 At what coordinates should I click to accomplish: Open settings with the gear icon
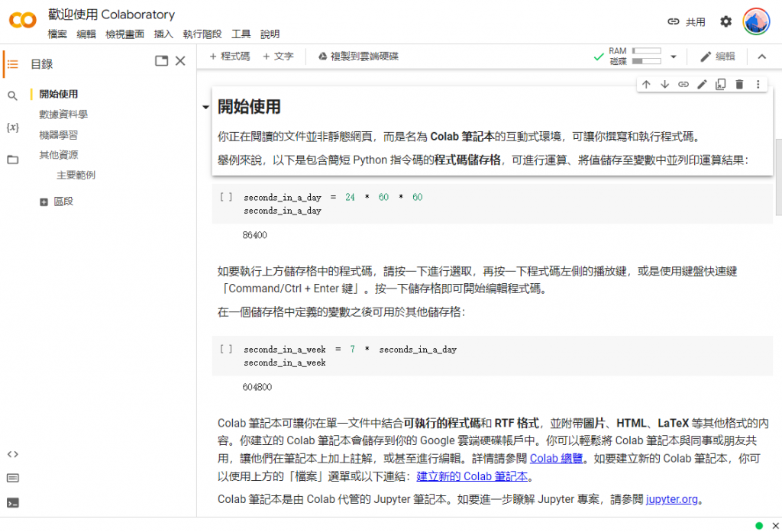coord(725,21)
